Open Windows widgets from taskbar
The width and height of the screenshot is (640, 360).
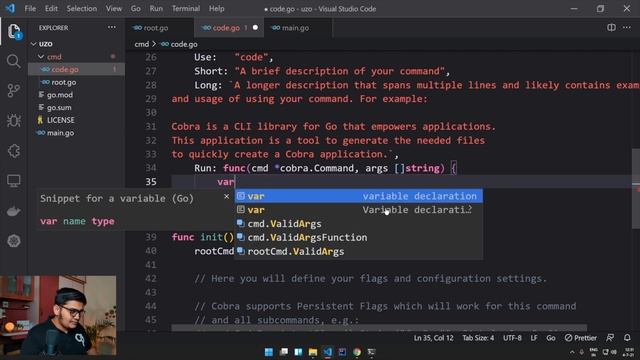[298, 352]
